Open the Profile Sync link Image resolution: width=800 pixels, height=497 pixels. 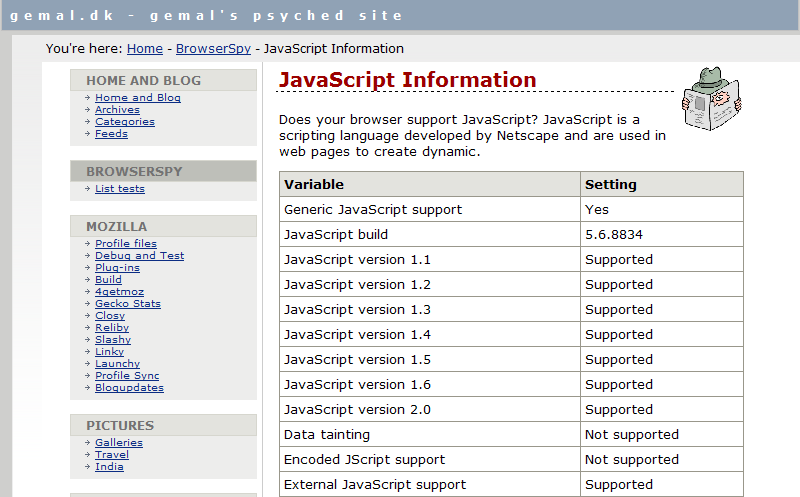pos(127,376)
